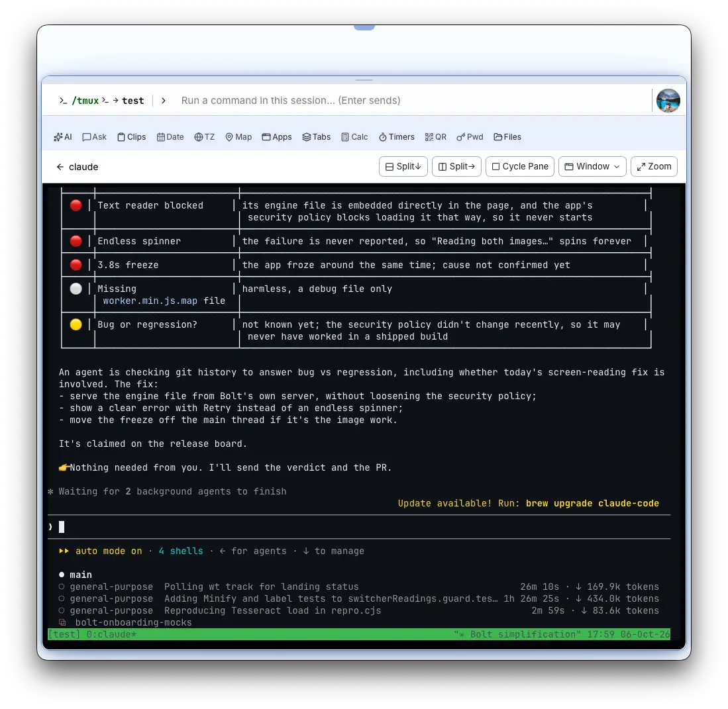Click the terminal prompt cursor line
The width and height of the screenshot is (728, 709).
click(359, 527)
